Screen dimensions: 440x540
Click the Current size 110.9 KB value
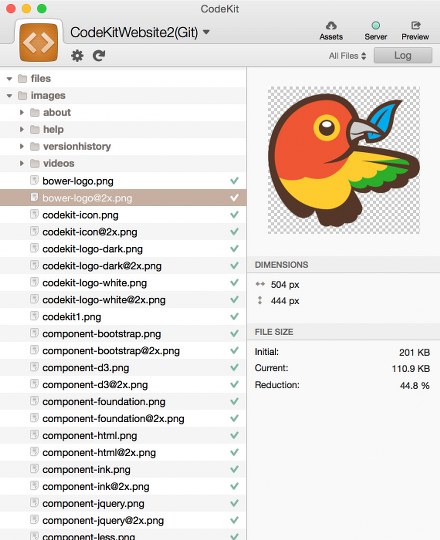point(410,369)
